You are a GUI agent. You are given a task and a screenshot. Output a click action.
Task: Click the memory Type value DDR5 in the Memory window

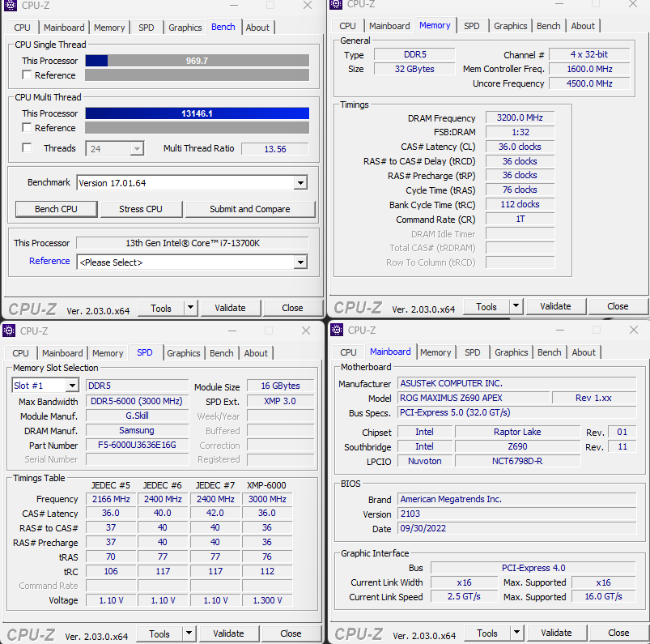(414, 54)
